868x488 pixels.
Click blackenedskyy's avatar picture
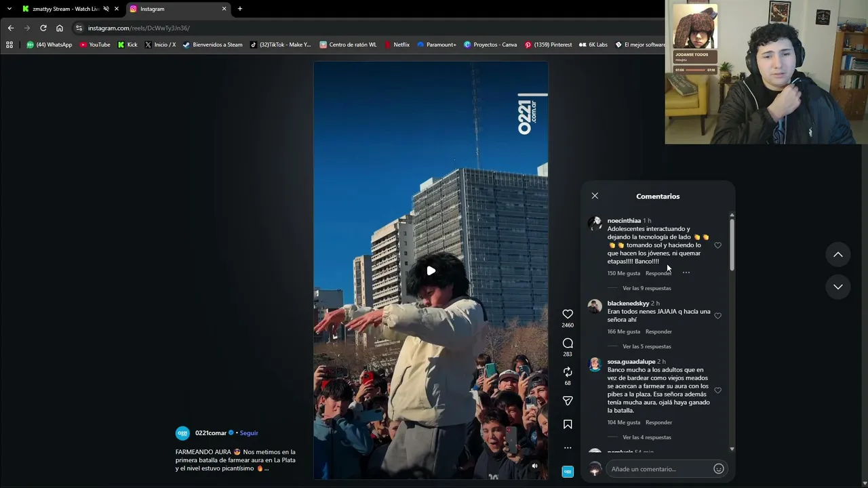595,306
